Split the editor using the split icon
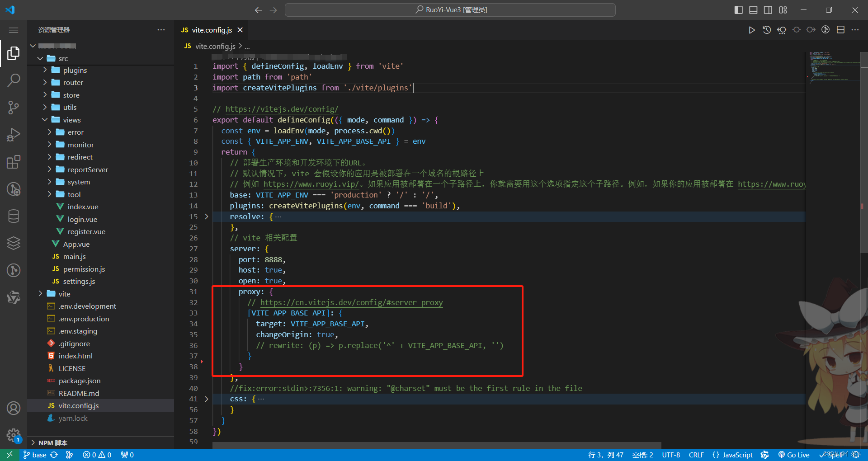The width and height of the screenshot is (868, 461). 841,29
